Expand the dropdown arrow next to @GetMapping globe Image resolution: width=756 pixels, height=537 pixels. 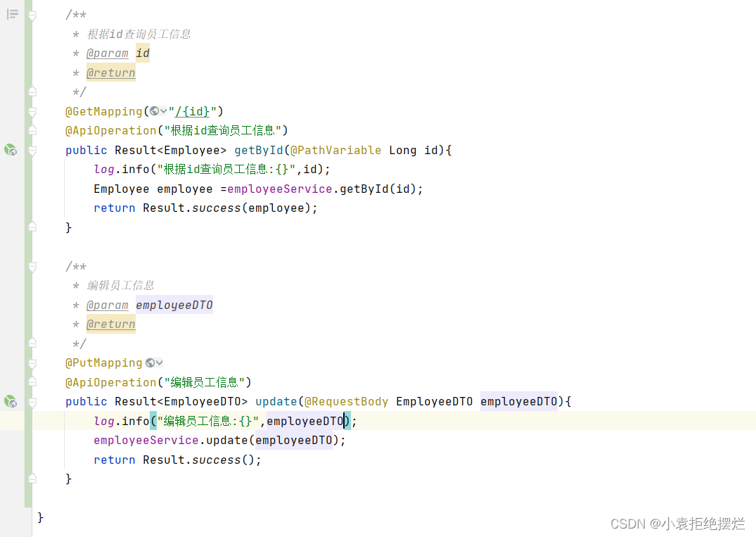coord(163,111)
